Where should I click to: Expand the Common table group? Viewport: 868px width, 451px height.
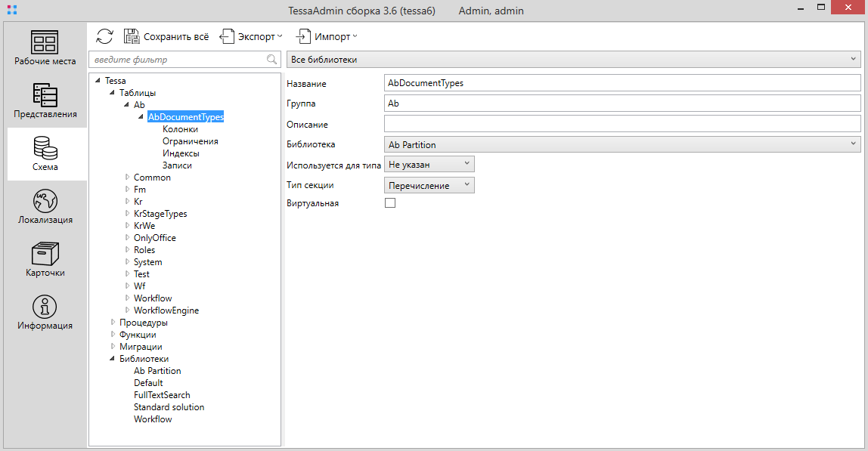click(x=127, y=178)
